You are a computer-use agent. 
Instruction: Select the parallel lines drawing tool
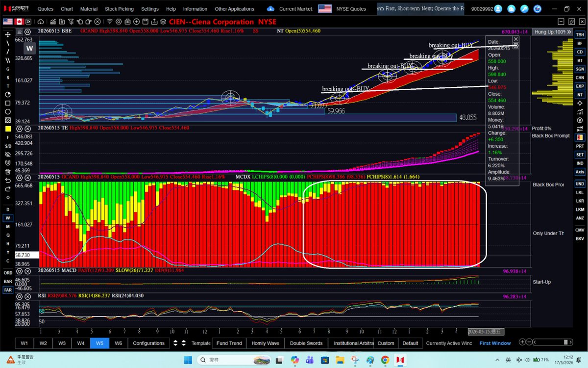pyautogui.click(x=8, y=60)
